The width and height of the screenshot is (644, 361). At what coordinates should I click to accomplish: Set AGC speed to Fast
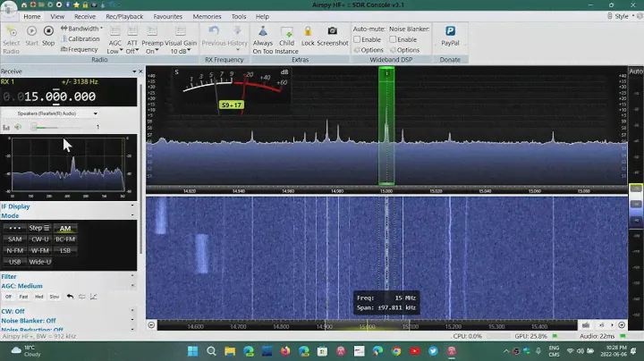pyautogui.click(x=23, y=297)
